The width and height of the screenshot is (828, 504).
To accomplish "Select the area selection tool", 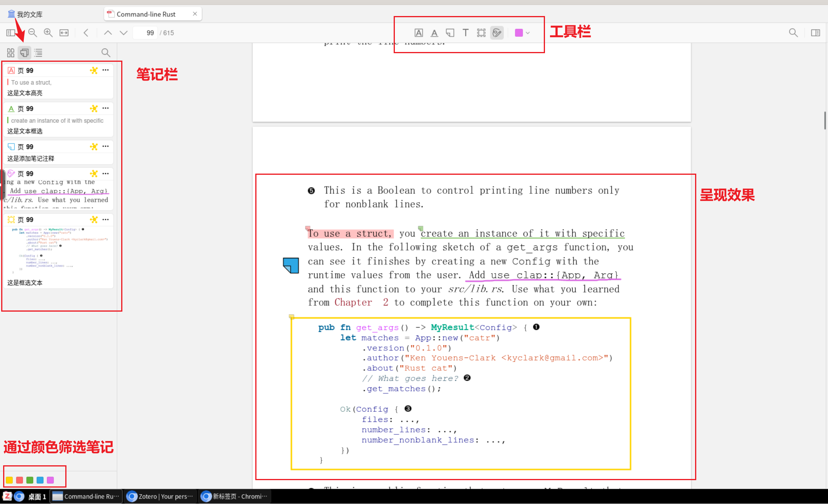I will coord(481,33).
